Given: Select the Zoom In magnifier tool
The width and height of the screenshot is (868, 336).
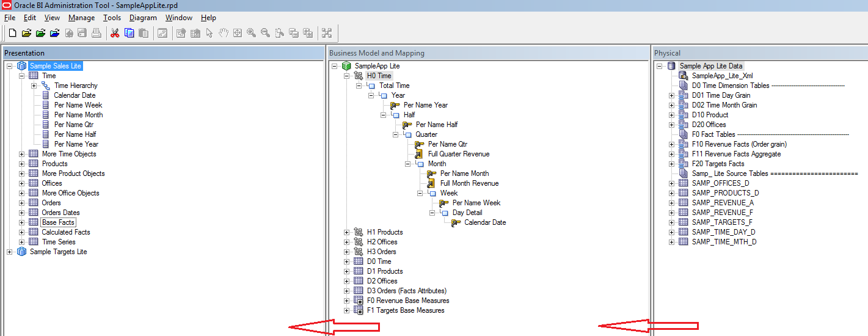Looking at the screenshot, I should point(251,33).
